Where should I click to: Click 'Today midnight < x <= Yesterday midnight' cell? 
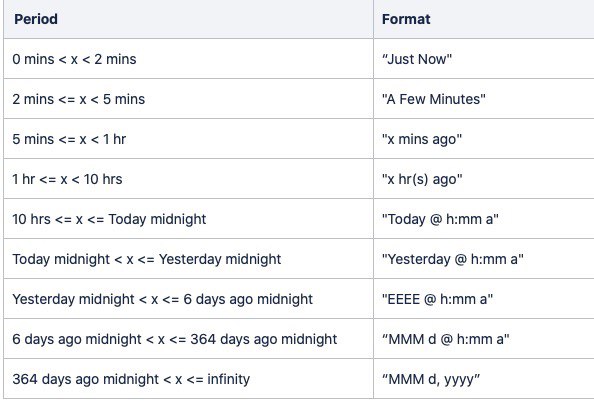click(x=188, y=259)
